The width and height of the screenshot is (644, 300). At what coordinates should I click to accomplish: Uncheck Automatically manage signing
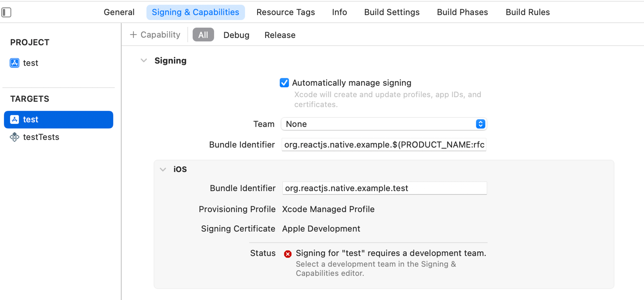[x=284, y=83]
